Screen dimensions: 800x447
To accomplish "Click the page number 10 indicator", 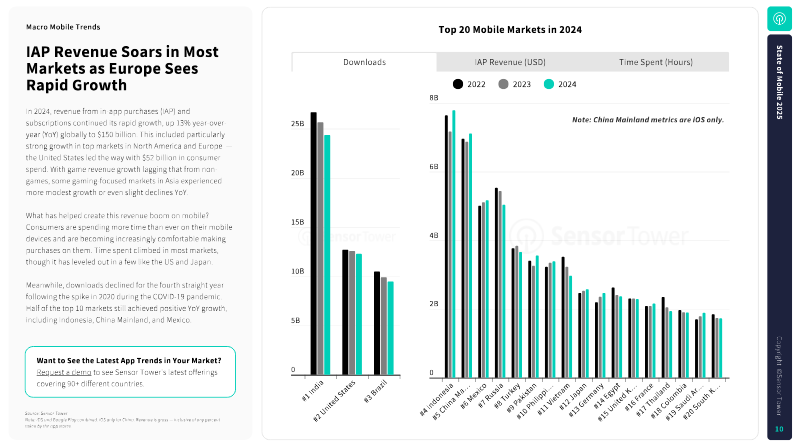I will (779, 429).
